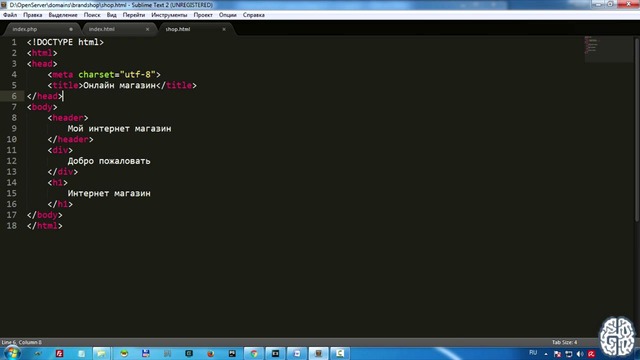
Task: Click the opening <body> tag
Action: coord(42,107)
